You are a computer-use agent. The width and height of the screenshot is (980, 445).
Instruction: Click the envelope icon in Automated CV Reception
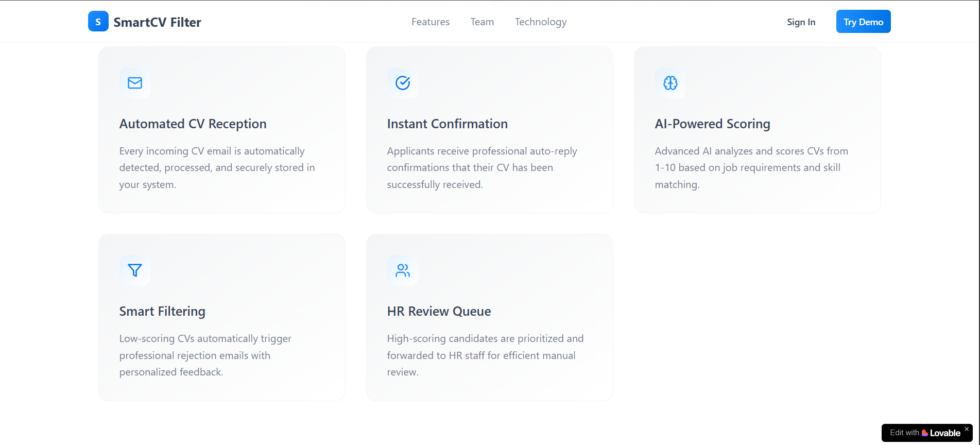coord(135,83)
